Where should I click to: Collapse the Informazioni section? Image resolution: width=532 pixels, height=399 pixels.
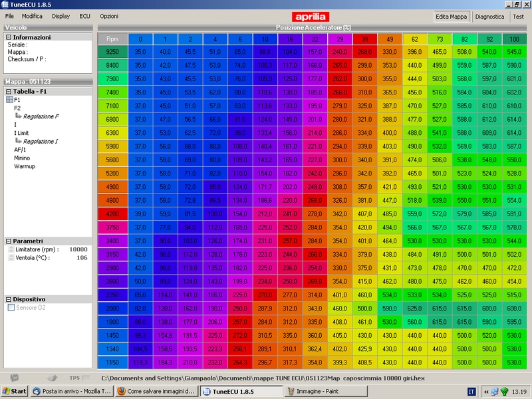(9, 37)
